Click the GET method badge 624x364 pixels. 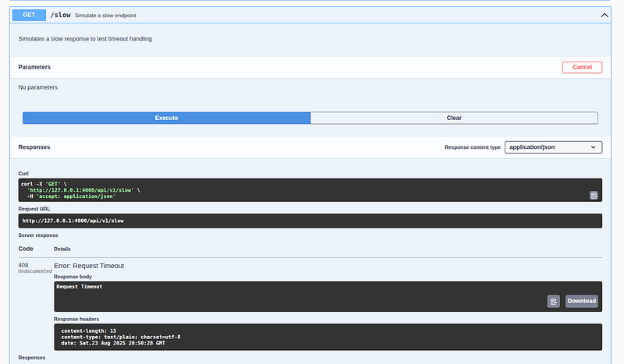click(x=29, y=15)
